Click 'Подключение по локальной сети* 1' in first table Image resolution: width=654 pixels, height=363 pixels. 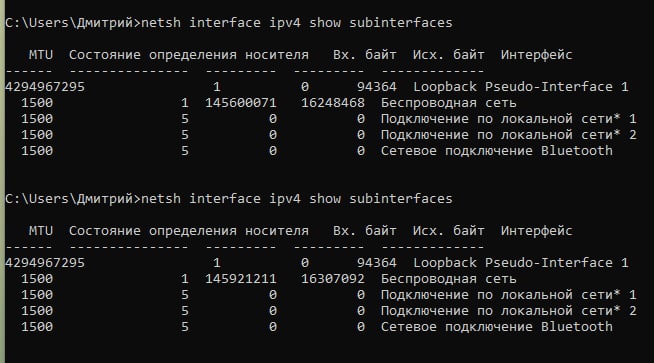508,119
